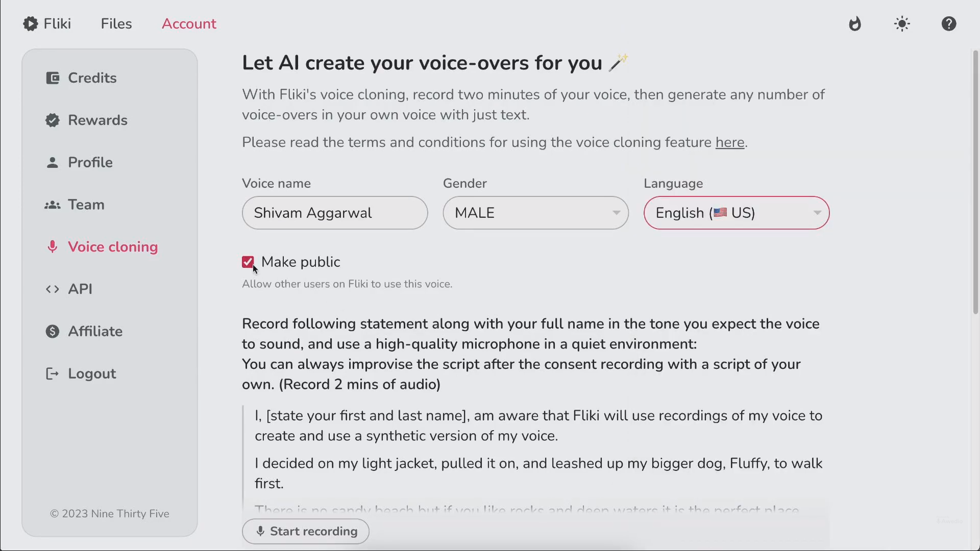Click the help question-mark button
This screenshot has width=980, height=551.
949,23
